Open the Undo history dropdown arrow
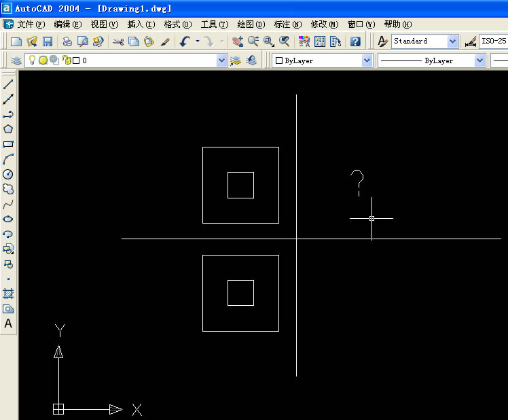Screen dimensions: 508x420 pyautogui.click(x=198, y=41)
